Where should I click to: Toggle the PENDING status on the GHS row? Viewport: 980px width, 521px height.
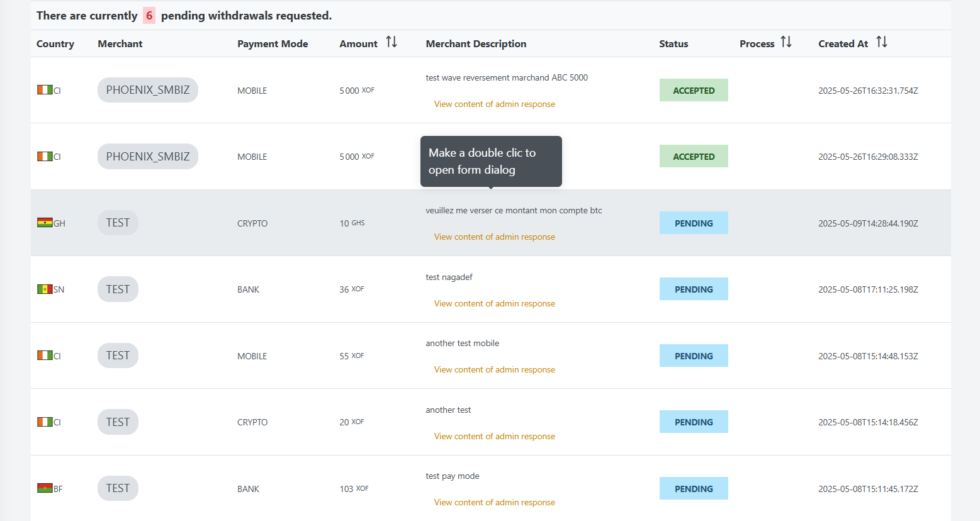[694, 222]
